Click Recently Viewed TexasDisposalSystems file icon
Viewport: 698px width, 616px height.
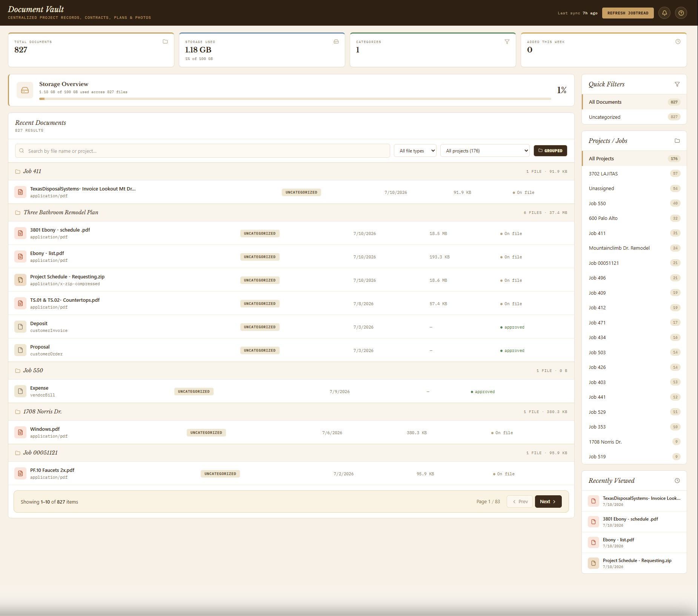pos(593,501)
